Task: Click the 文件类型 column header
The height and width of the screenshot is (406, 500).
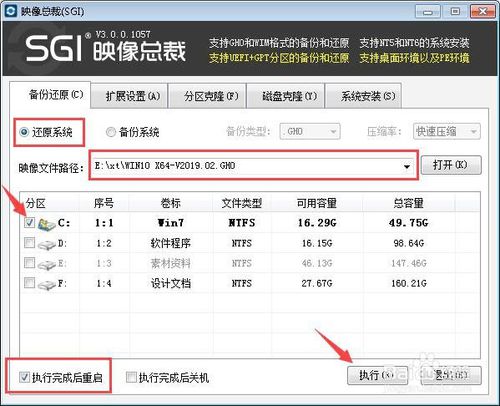Action: 242,203
